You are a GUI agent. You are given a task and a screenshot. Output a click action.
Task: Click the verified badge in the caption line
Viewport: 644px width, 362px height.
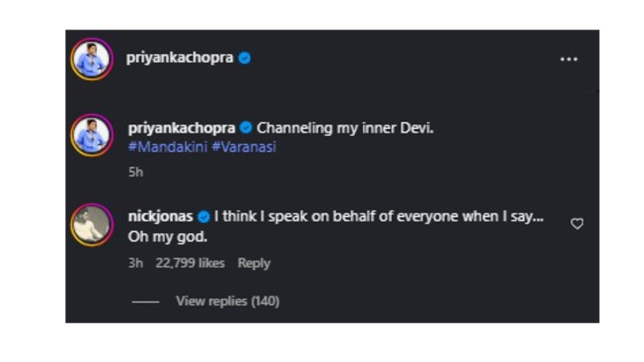tap(246, 127)
